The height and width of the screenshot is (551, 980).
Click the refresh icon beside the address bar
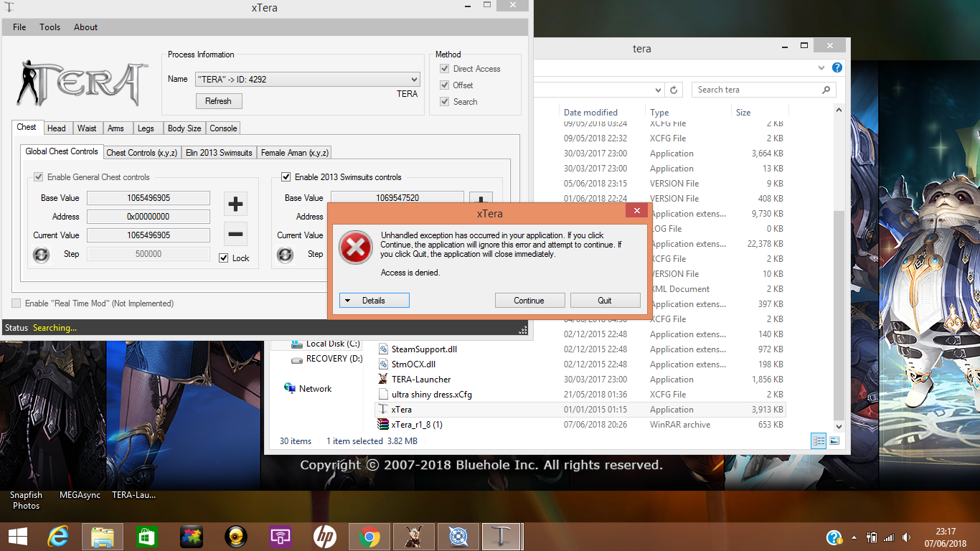pyautogui.click(x=674, y=90)
